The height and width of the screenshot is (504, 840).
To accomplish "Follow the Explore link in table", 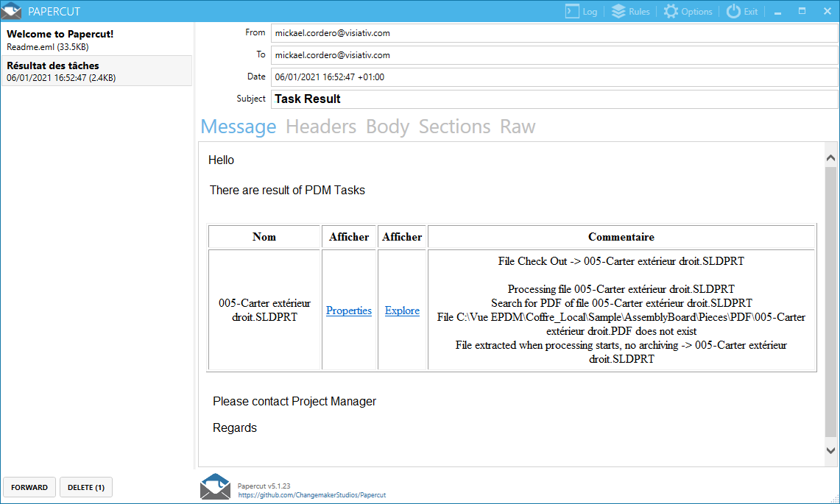I will (402, 310).
